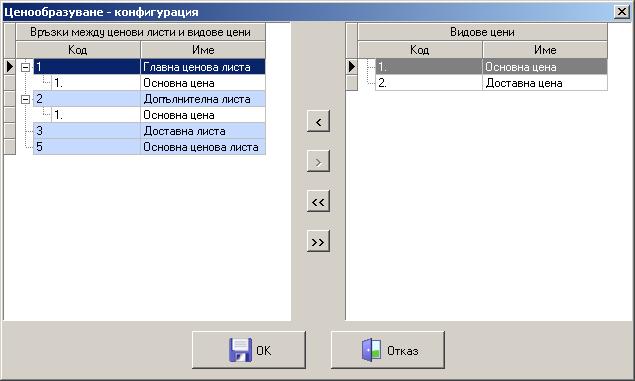Collapse price list 1 tree node
635x381 pixels.
tap(26, 67)
